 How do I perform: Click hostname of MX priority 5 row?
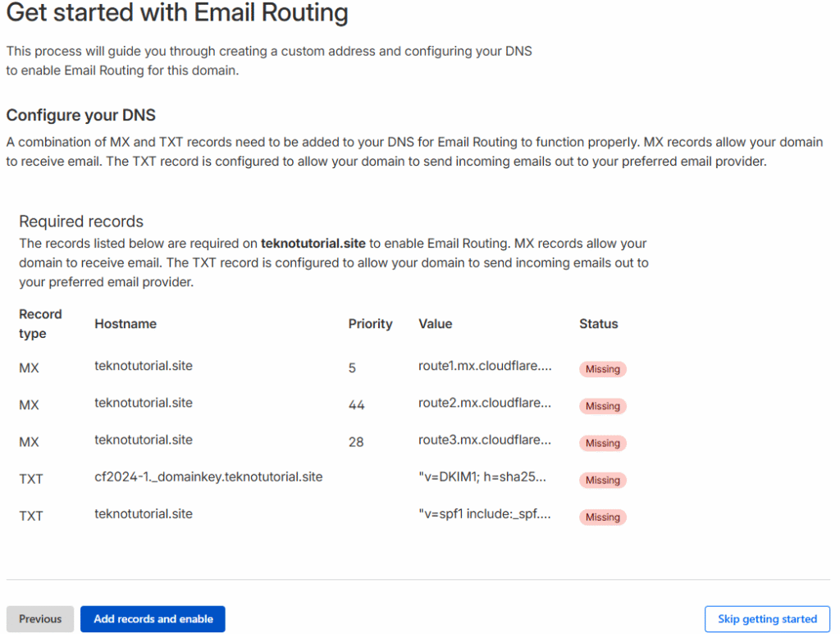[144, 366]
